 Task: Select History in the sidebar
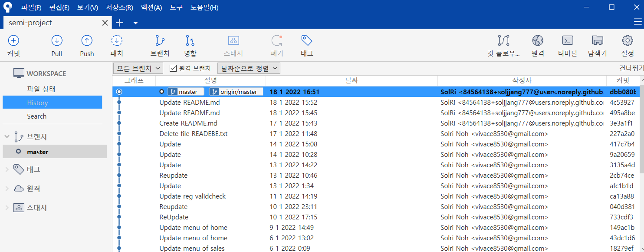pos(52,103)
